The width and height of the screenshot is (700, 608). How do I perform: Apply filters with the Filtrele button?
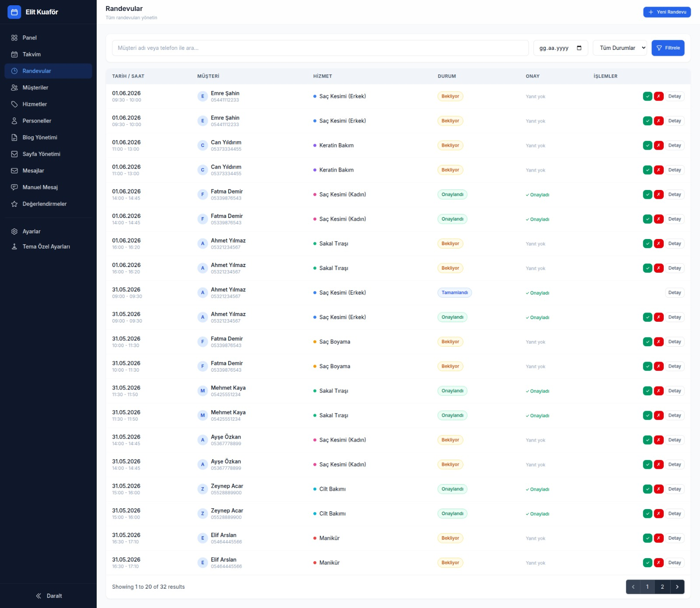(668, 48)
